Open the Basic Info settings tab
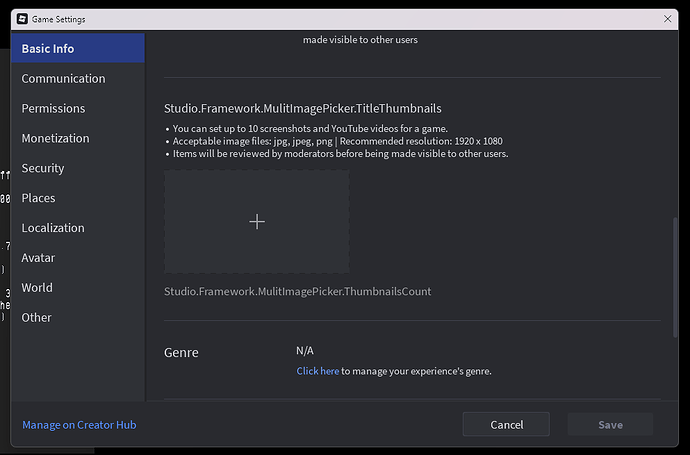Screen dimensions: 690x455 pyautogui.click(x=78, y=48)
